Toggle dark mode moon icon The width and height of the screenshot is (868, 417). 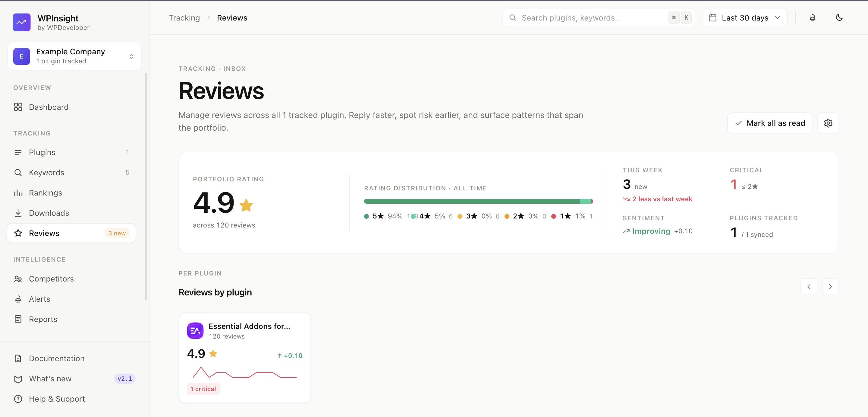coord(839,18)
